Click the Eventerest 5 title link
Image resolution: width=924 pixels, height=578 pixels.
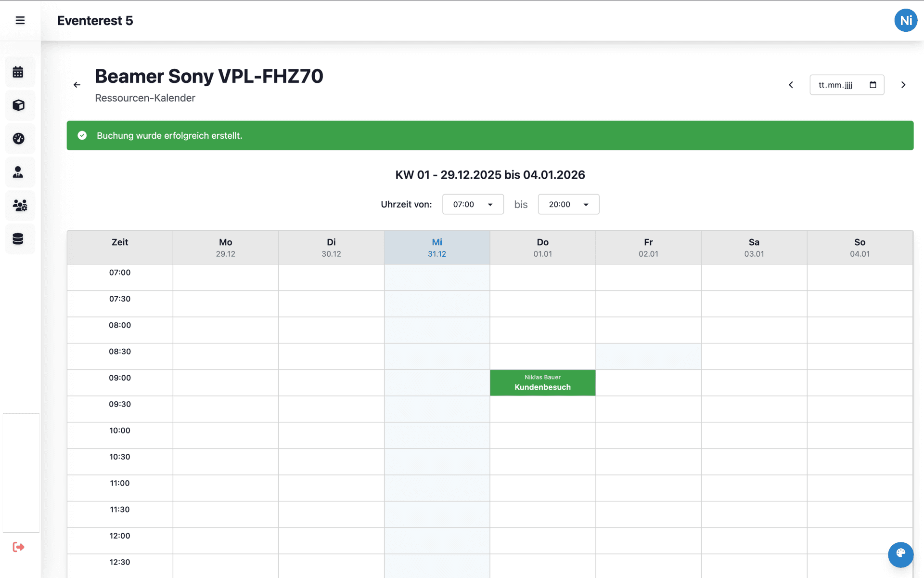(95, 21)
